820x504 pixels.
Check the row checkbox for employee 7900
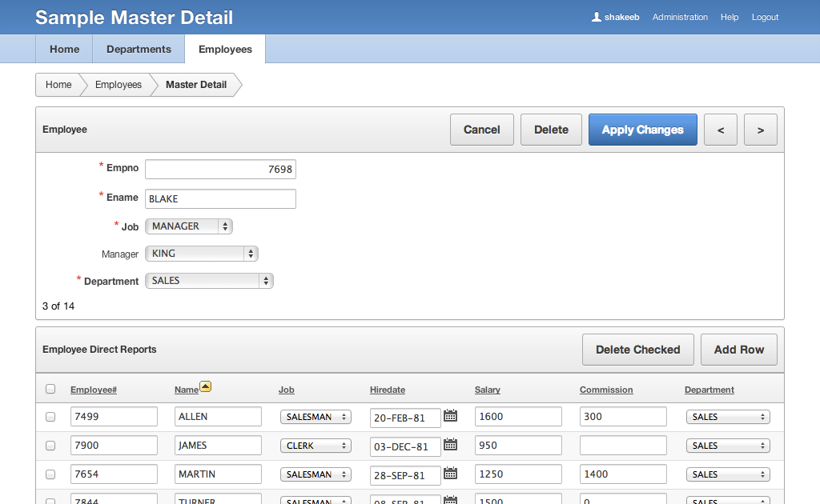(x=50, y=446)
